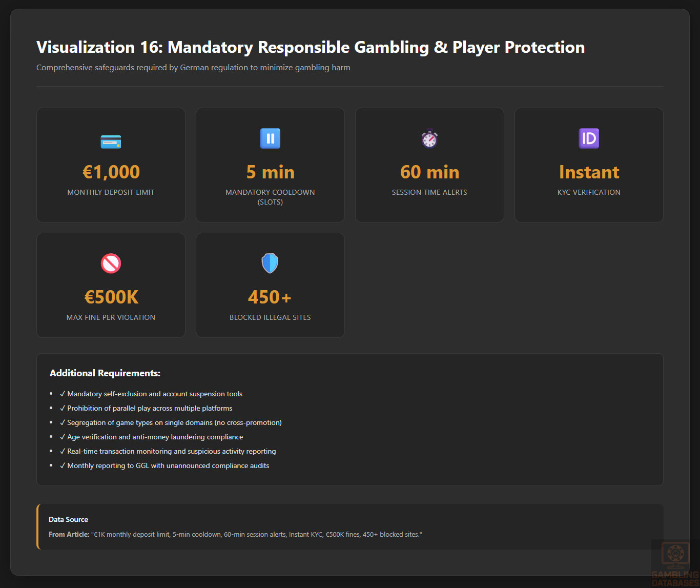Click the stopwatch icon
The width and height of the screenshot is (700, 588).
[x=429, y=138]
